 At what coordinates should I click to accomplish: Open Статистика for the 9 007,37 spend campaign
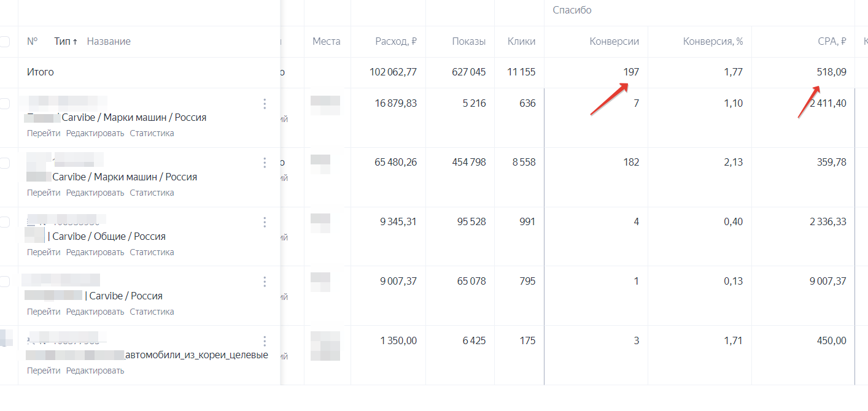pyautogui.click(x=152, y=312)
